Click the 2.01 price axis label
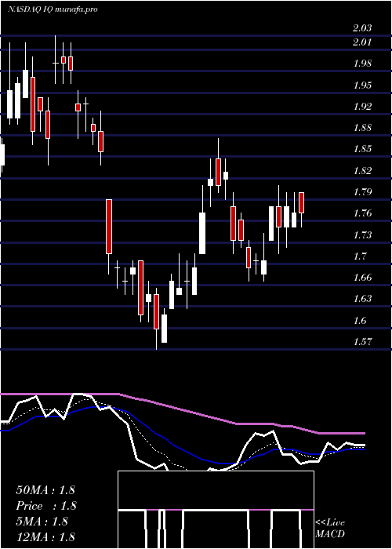 (362, 42)
